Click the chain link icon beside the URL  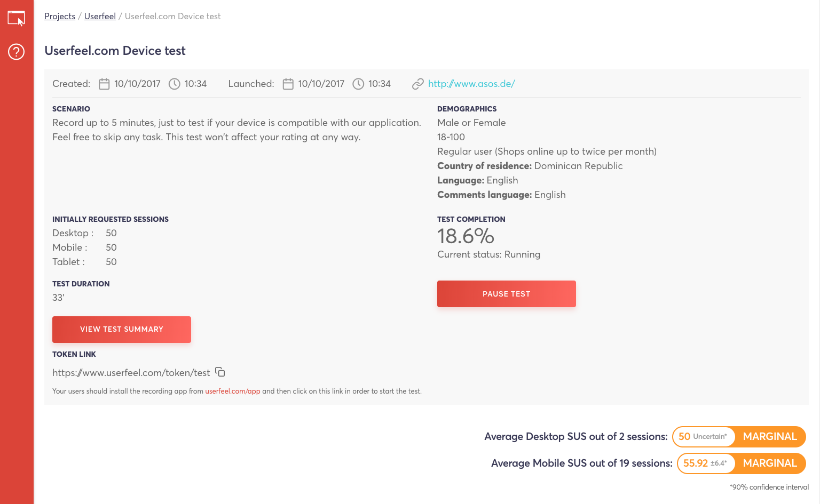pyautogui.click(x=417, y=84)
